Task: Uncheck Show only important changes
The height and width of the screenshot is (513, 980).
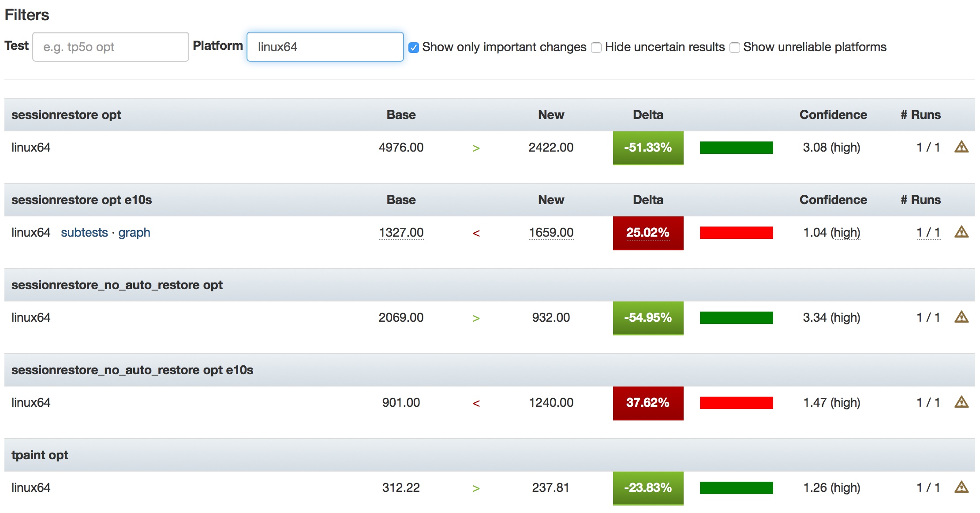Action: pos(413,48)
